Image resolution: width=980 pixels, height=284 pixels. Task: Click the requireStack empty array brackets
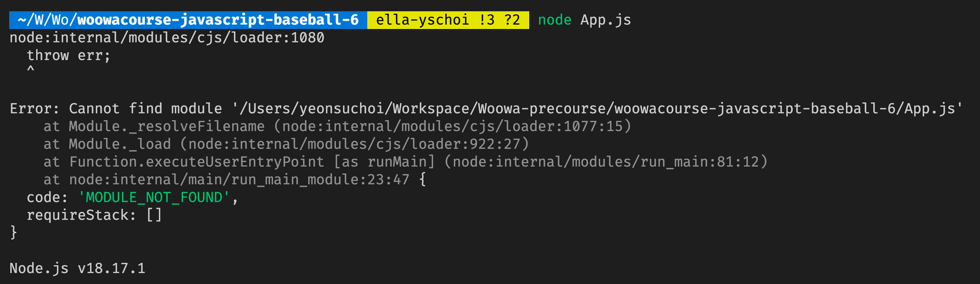click(154, 215)
